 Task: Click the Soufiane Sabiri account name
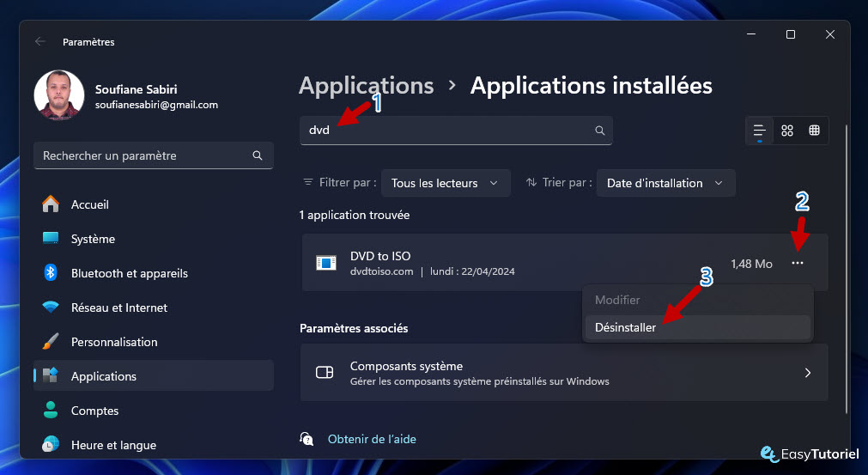(x=137, y=89)
